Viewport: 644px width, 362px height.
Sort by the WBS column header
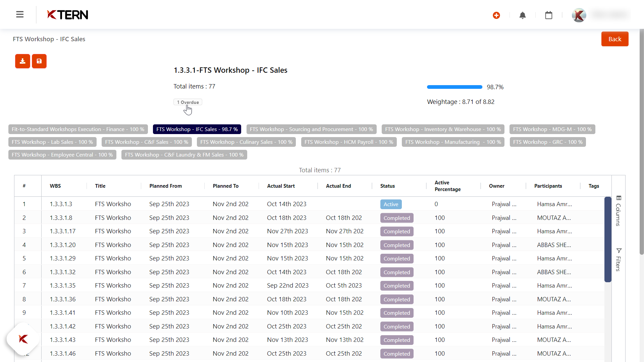55,186
